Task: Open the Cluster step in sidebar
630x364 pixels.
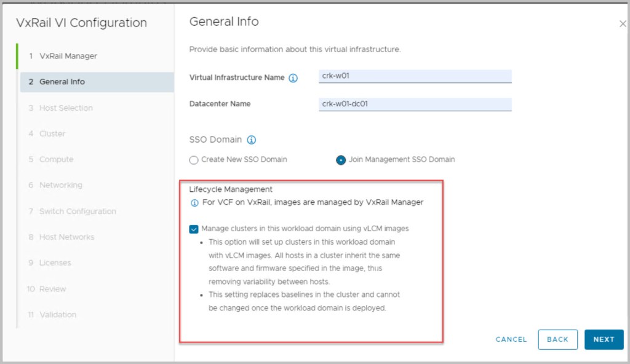Action: 52,134
